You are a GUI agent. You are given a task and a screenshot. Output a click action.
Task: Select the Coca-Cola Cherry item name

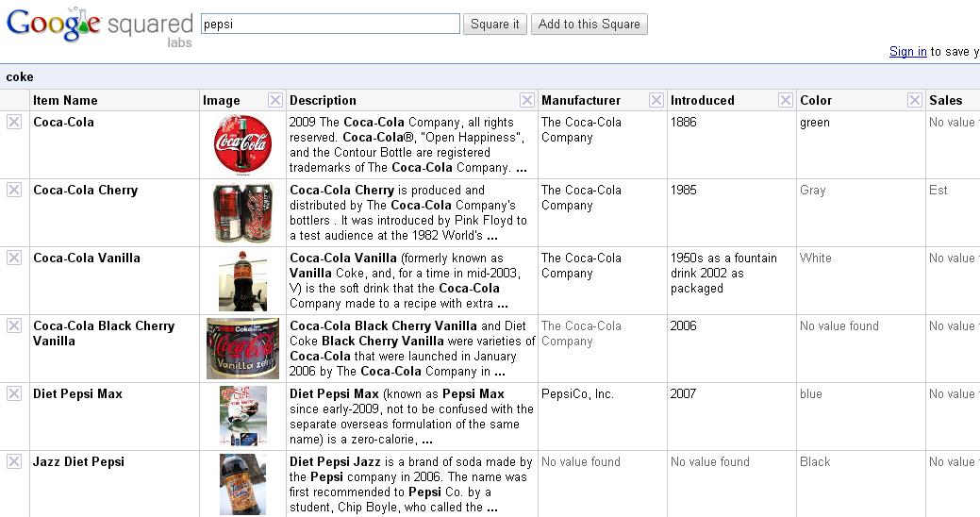point(86,190)
